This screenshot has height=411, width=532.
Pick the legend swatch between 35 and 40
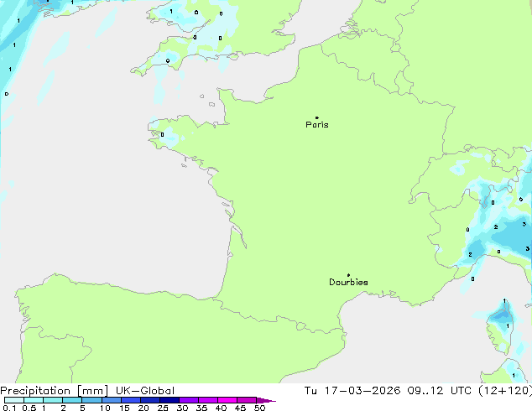coord(208,400)
